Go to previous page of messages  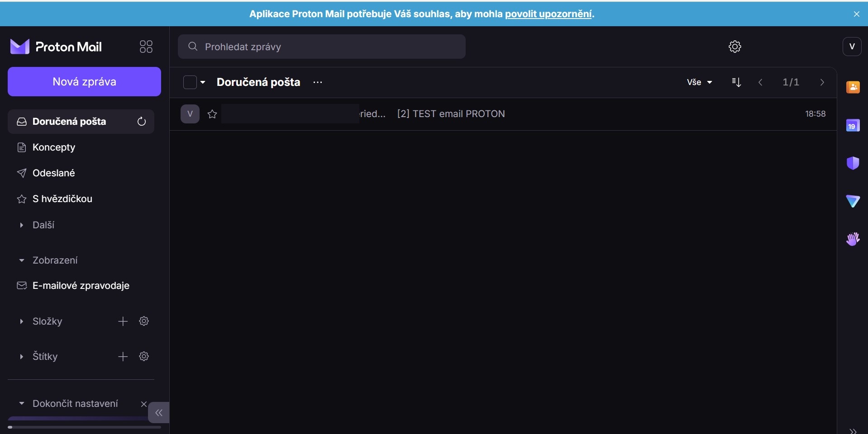760,82
